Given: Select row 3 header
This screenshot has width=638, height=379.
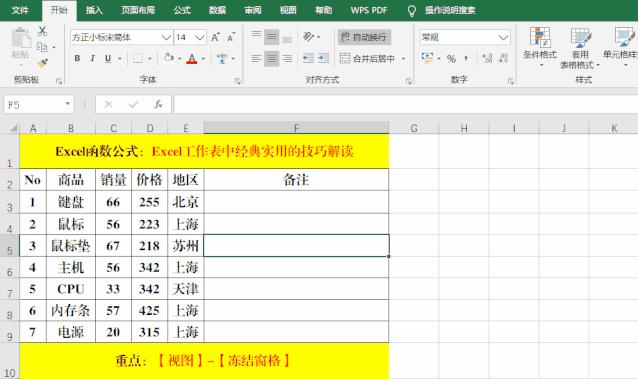Looking at the screenshot, I should (10, 202).
